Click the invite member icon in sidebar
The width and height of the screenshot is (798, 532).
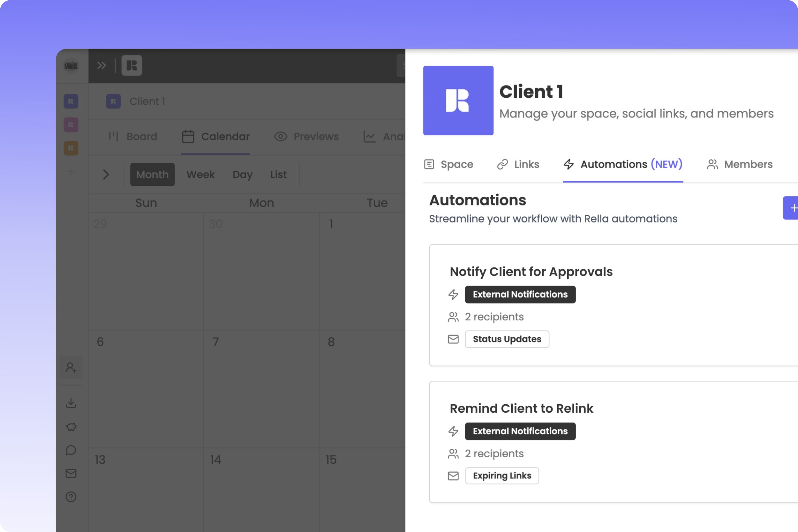point(71,367)
